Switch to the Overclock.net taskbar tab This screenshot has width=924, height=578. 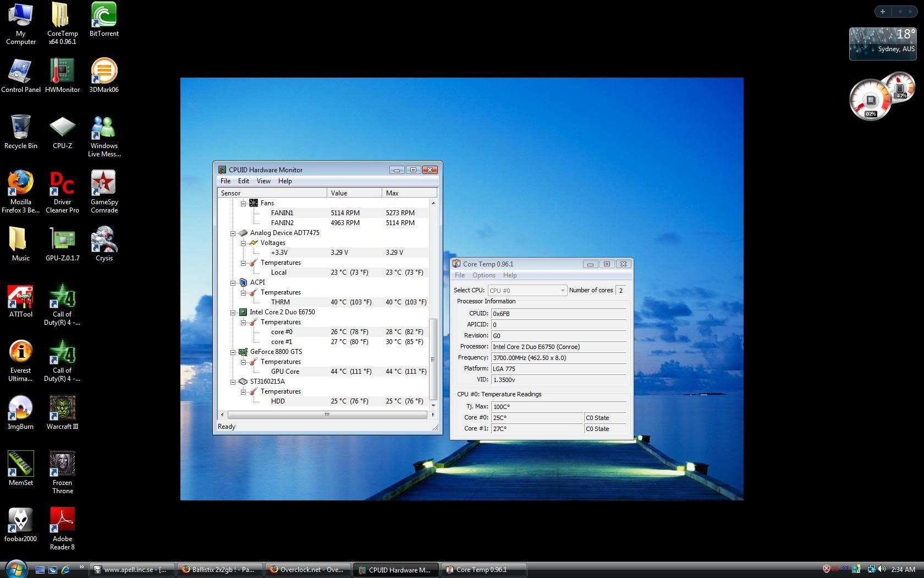307,569
